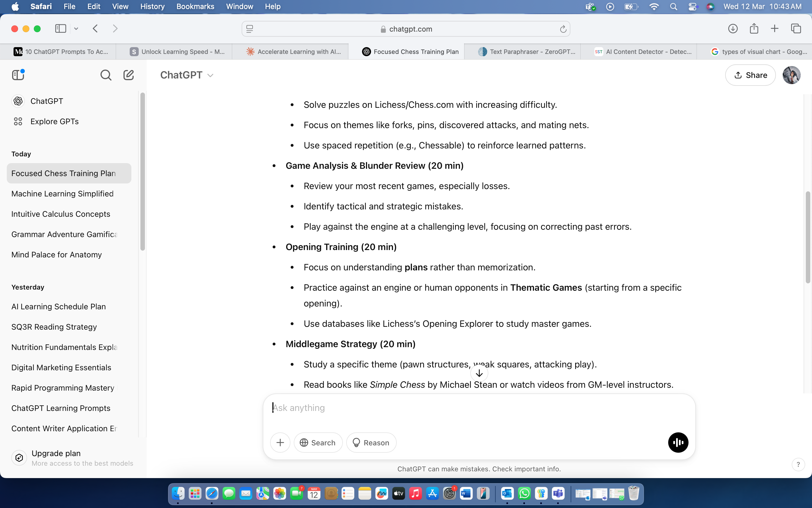The image size is (812, 508).
Task: Open the chat search magnifier in sidebar
Action: pyautogui.click(x=106, y=75)
